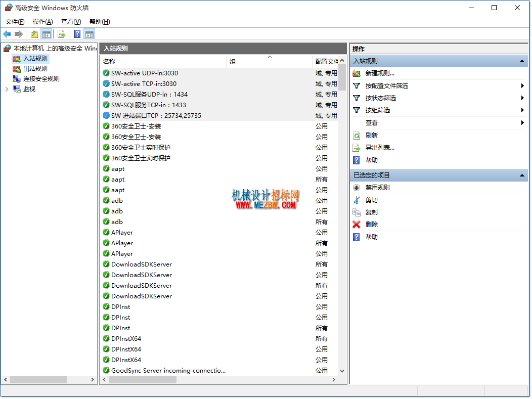Image resolution: width=532 pixels, height=399 pixels.
Task: Click the 复制 copy icon
Action: point(356,212)
